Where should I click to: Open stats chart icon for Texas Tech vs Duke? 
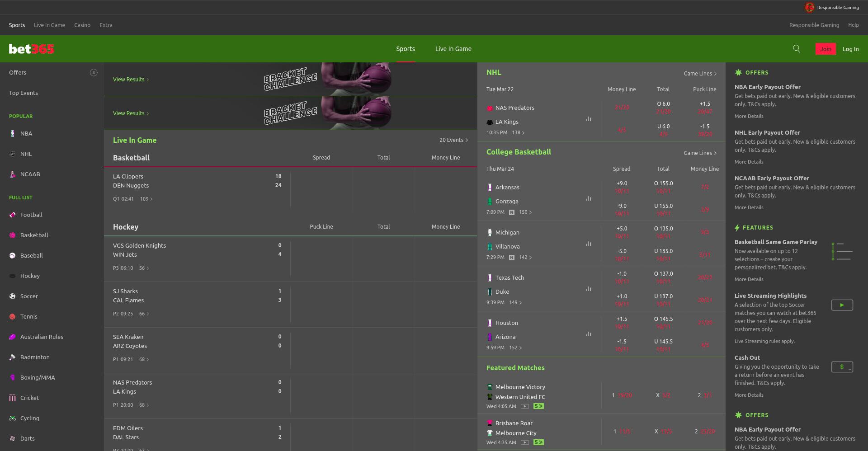coord(589,289)
